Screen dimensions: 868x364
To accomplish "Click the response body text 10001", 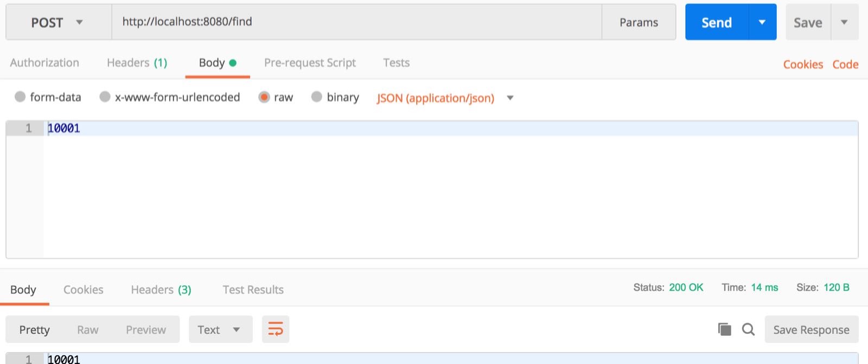I will (x=63, y=359).
